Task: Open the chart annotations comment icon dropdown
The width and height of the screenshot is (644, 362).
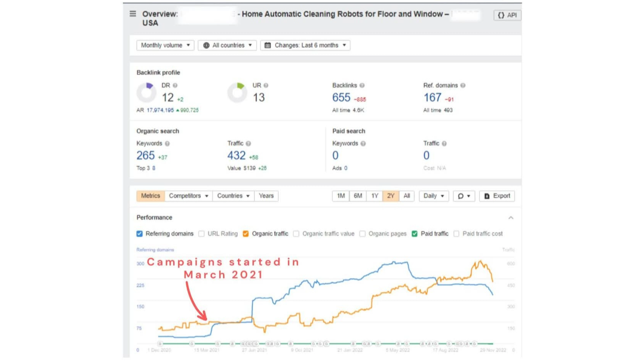Action: [x=464, y=196]
